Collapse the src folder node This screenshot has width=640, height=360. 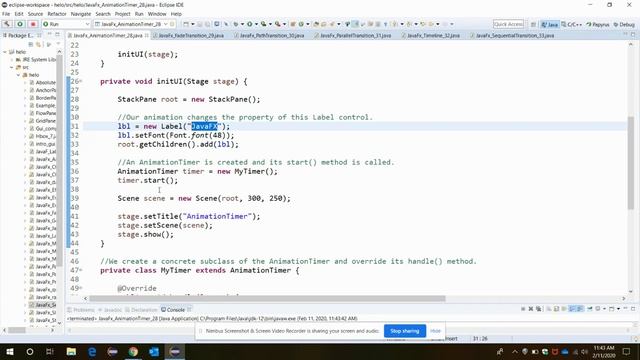(x=12, y=67)
